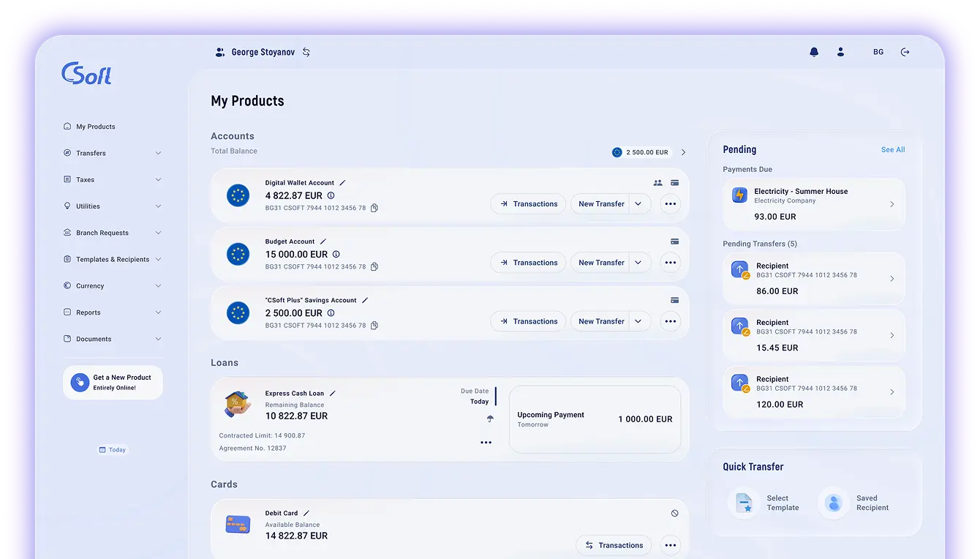Open more options for Digital Wallet Account
980x559 pixels.
click(671, 204)
